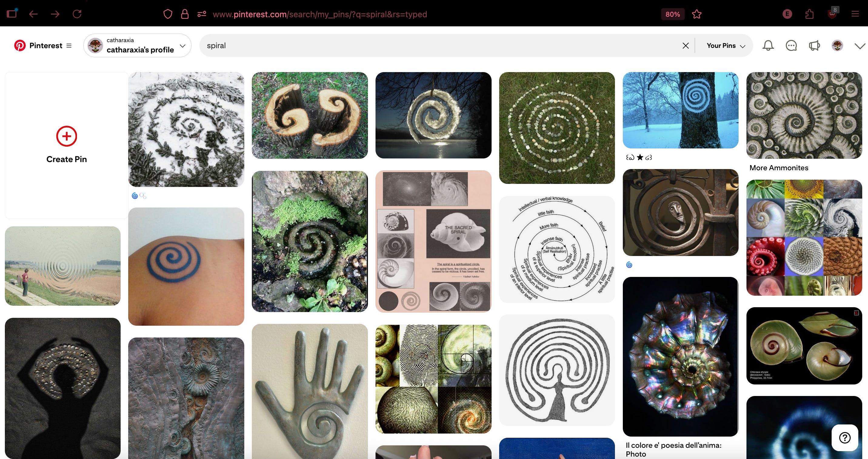
Task: Open the glowing blue spiral pin
Action: pos(804,427)
